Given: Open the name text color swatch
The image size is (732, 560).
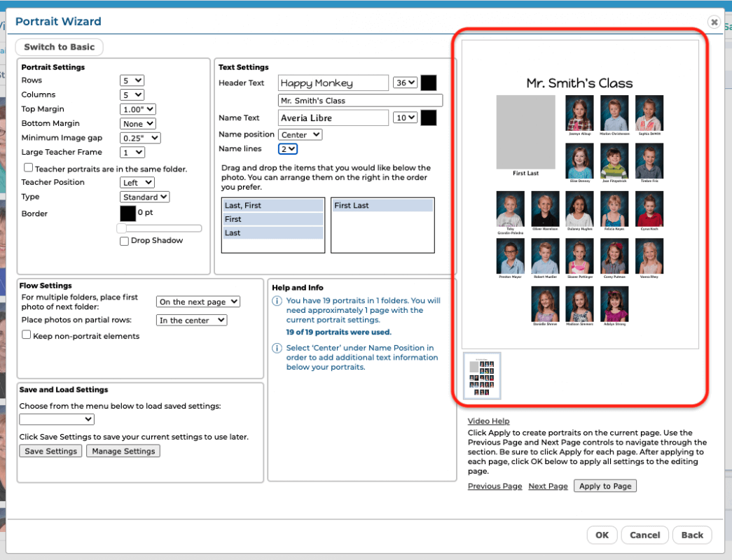Looking at the screenshot, I should (x=428, y=118).
